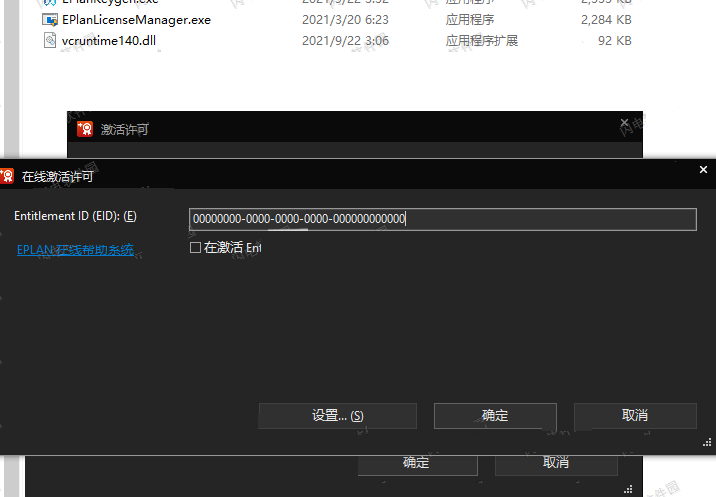Click the EPlanLicenseManager.exe file icon

(x=50, y=20)
